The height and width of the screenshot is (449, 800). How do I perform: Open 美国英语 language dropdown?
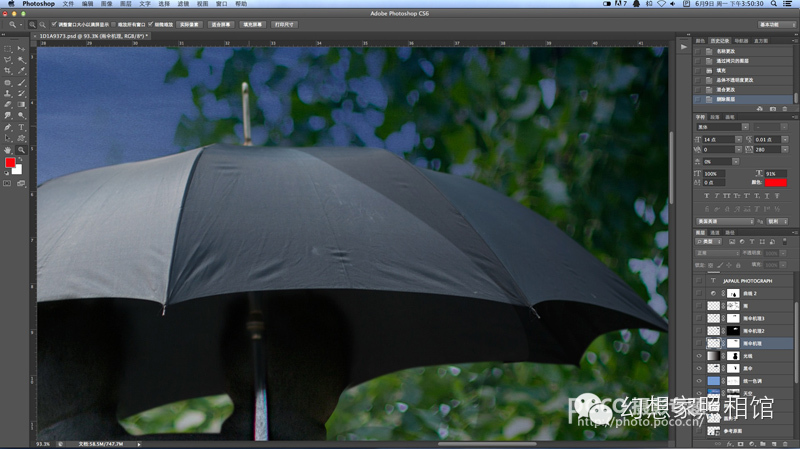click(x=725, y=221)
